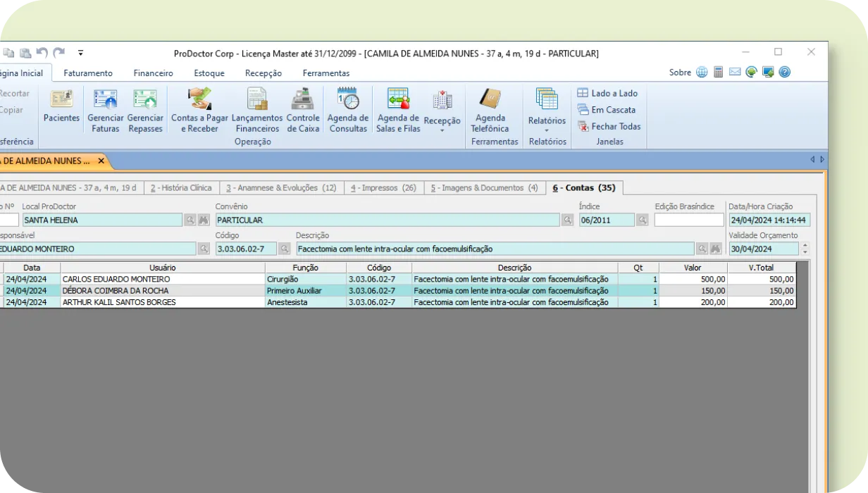
Task: Click the email envelope icon in the header
Action: [x=735, y=71]
